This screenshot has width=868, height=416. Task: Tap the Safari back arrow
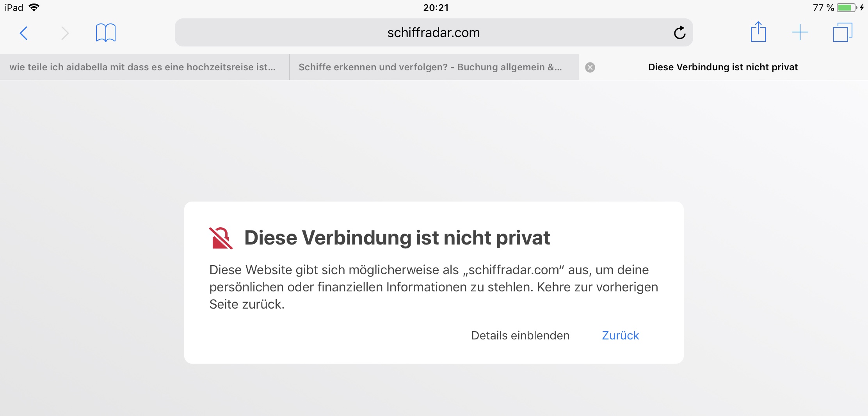click(x=24, y=33)
